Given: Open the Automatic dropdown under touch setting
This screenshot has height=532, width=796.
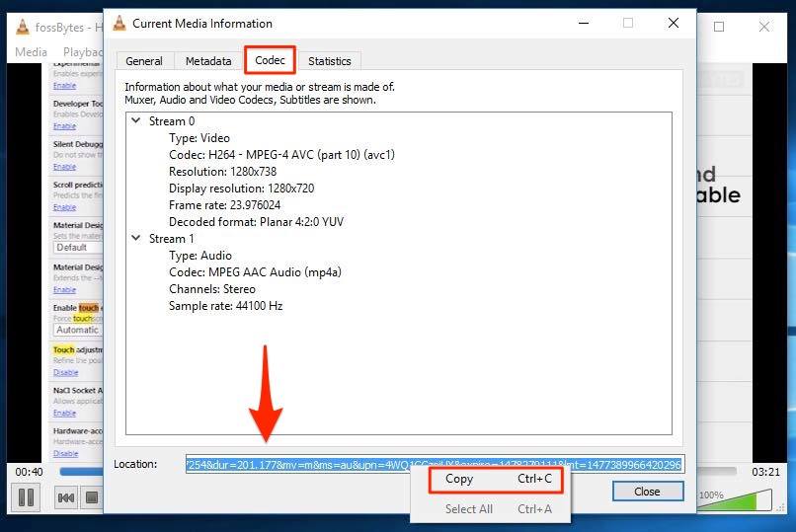Looking at the screenshot, I should click(78, 330).
